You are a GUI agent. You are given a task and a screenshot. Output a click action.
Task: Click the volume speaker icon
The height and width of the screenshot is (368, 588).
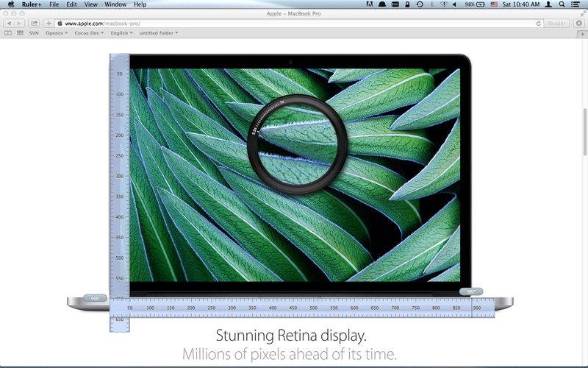pyautogui.click(x=454, y=4)
